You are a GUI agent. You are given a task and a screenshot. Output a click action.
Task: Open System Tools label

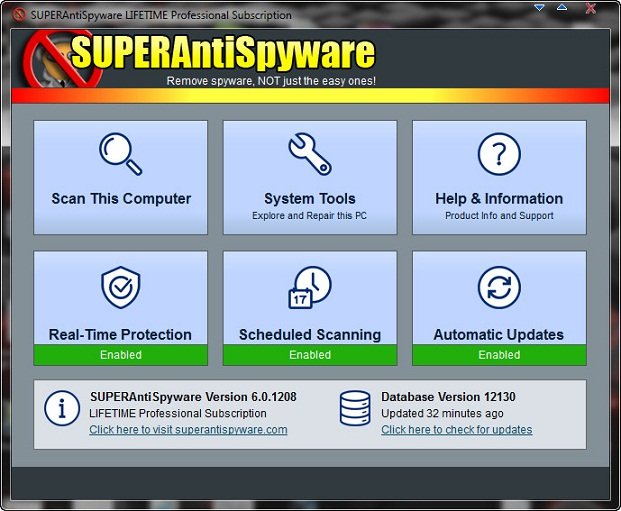pyautogui.click(x=310, y=198)
